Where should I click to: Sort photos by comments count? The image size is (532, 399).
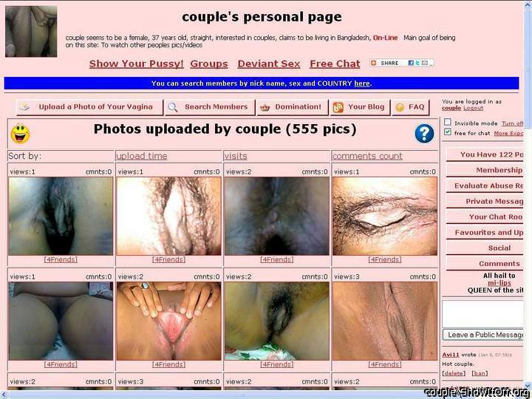pos(367,156)
